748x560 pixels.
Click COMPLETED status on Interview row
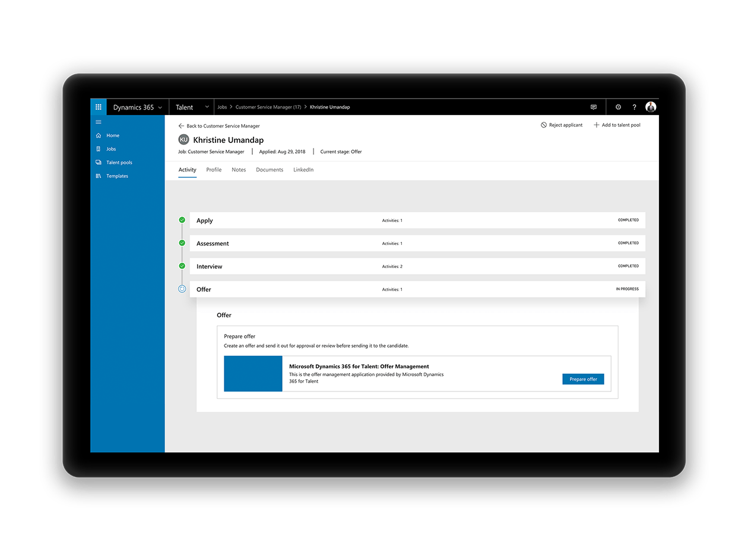[x=629, y=266]
